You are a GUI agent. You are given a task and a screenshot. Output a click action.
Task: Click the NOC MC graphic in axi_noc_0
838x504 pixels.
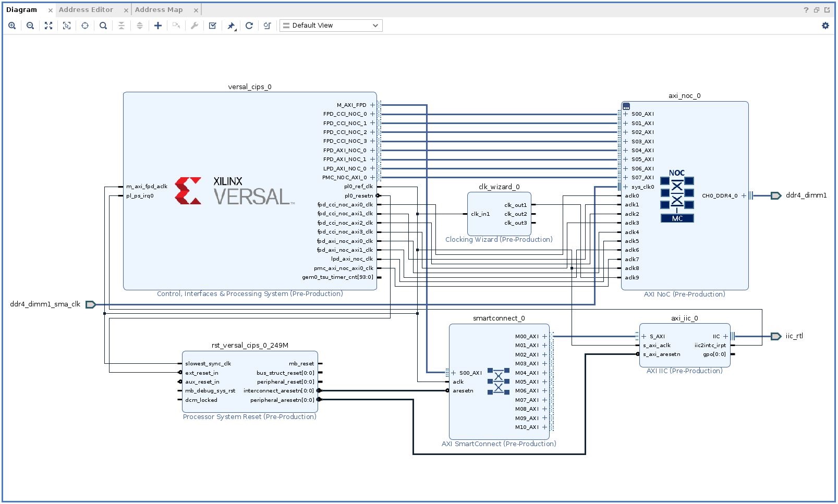(677, 196)
